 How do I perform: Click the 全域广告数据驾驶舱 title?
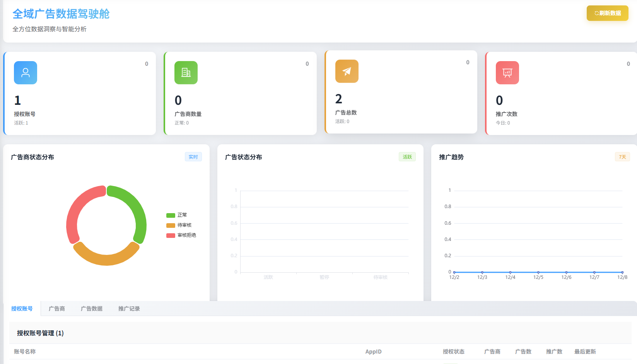coord(61,14)
